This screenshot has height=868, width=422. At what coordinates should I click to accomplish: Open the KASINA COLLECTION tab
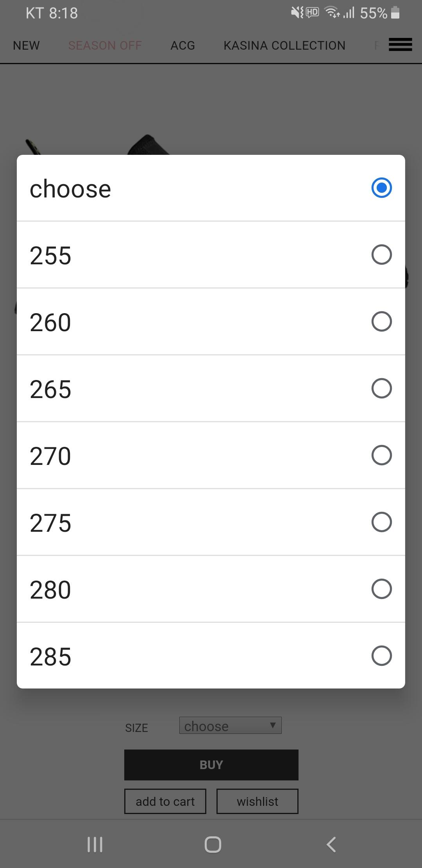(284, 45)
